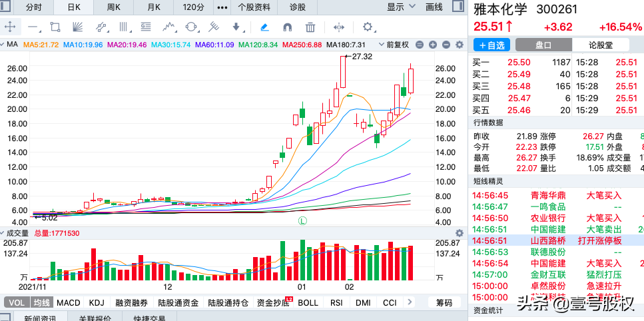Collapse the 成交量 panel chevron
The image size is (644, 321).
tap(2, 232)
